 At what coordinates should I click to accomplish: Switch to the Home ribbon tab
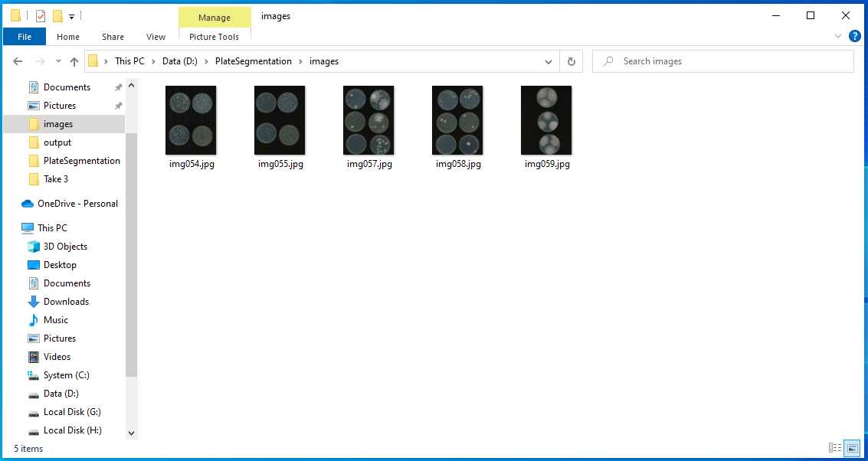click(68, 37)
